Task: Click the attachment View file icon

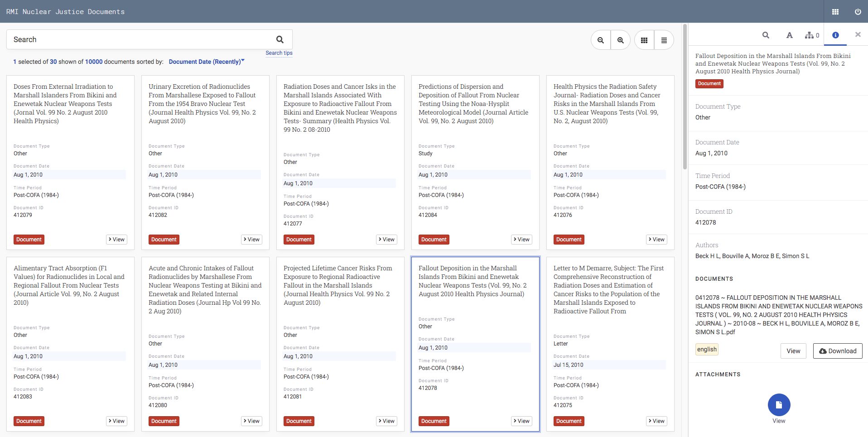Action: click(779, 405)
